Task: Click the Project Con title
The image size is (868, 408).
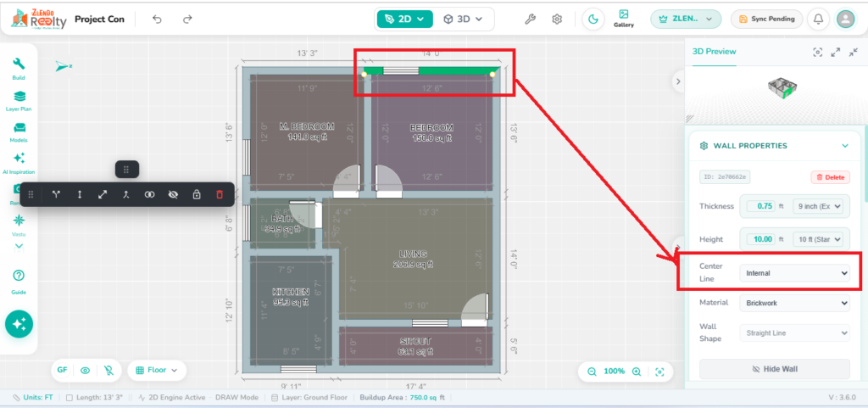Action: (x=100, y=20)
